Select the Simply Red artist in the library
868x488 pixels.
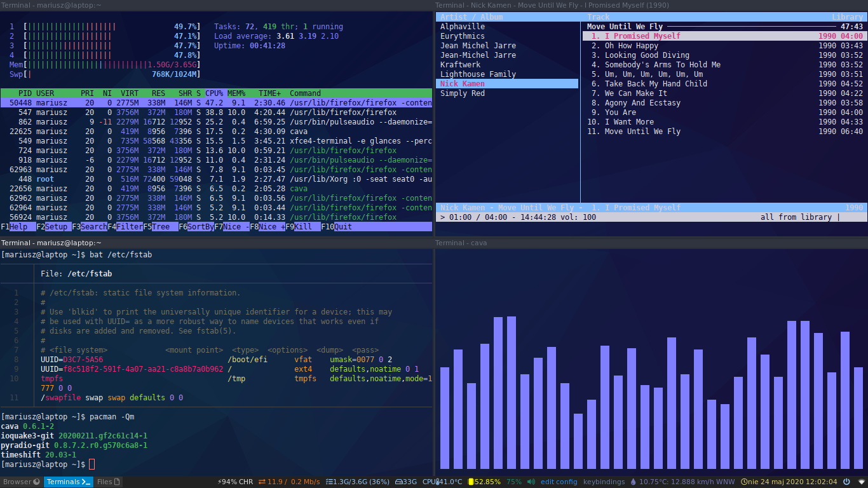462,93
